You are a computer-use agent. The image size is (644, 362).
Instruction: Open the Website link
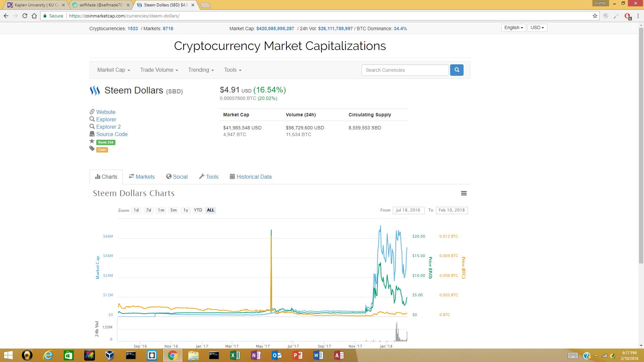106,112
